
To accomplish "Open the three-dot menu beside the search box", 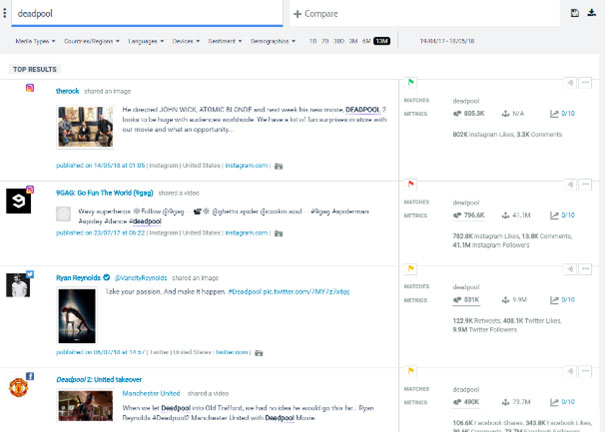I will pos(5,13).
